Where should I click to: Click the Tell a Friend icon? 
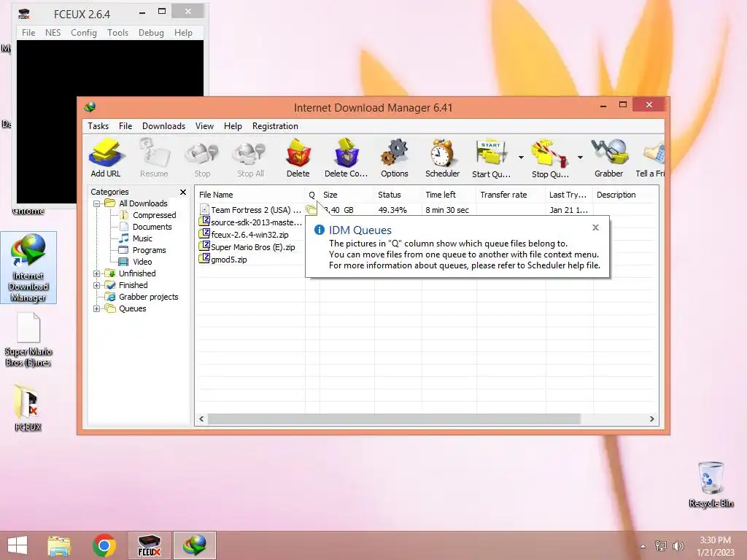point(651,158)
